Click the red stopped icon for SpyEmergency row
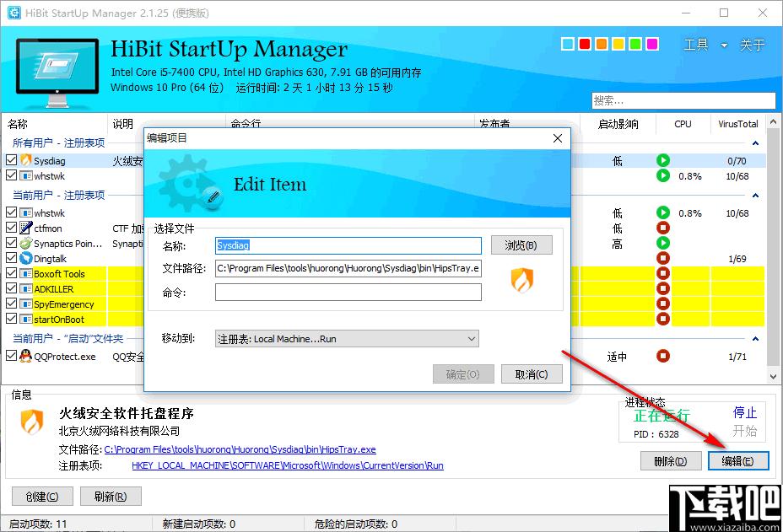The width and height of the screenshot is (783, 532). (x=662, y=304)
